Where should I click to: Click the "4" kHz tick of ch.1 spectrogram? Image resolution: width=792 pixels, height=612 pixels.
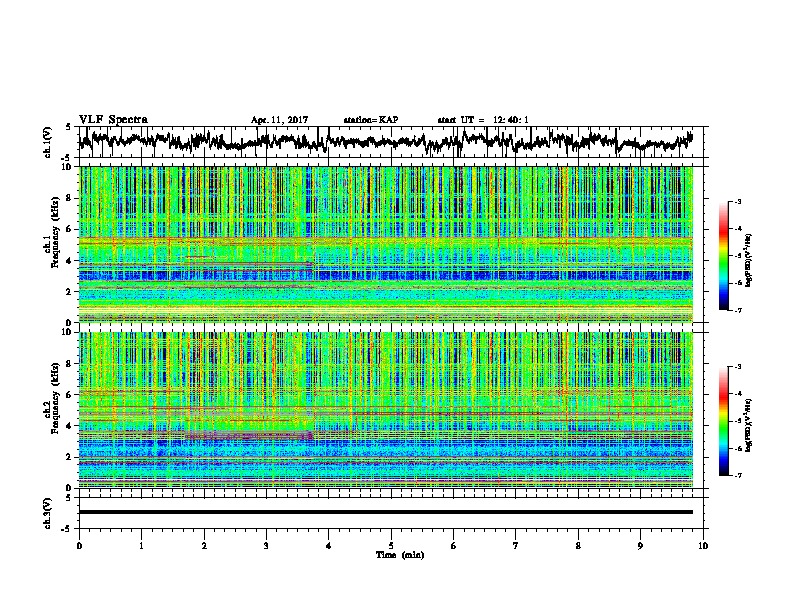pos(70,261)
